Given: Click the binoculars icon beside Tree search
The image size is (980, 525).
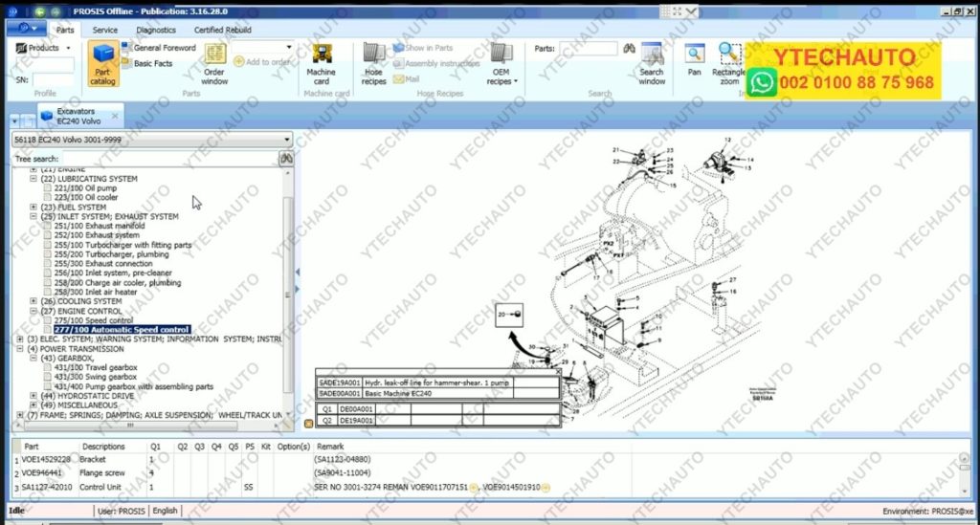Looking at the screenshot, I should 285,159.
